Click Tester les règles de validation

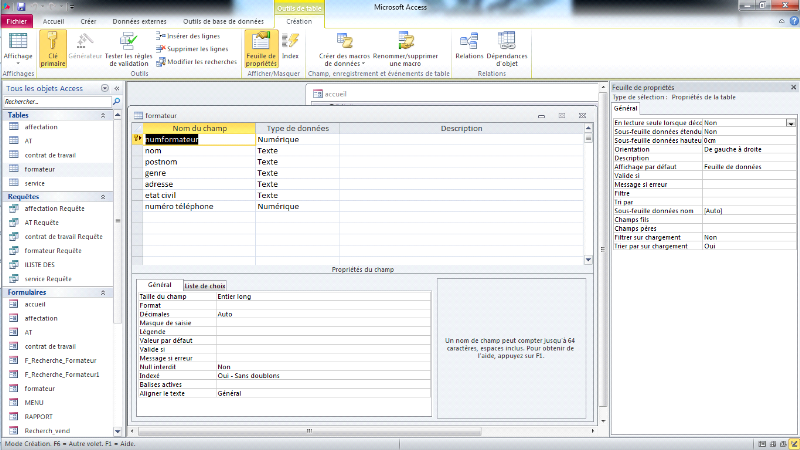(x=126, y=47)
